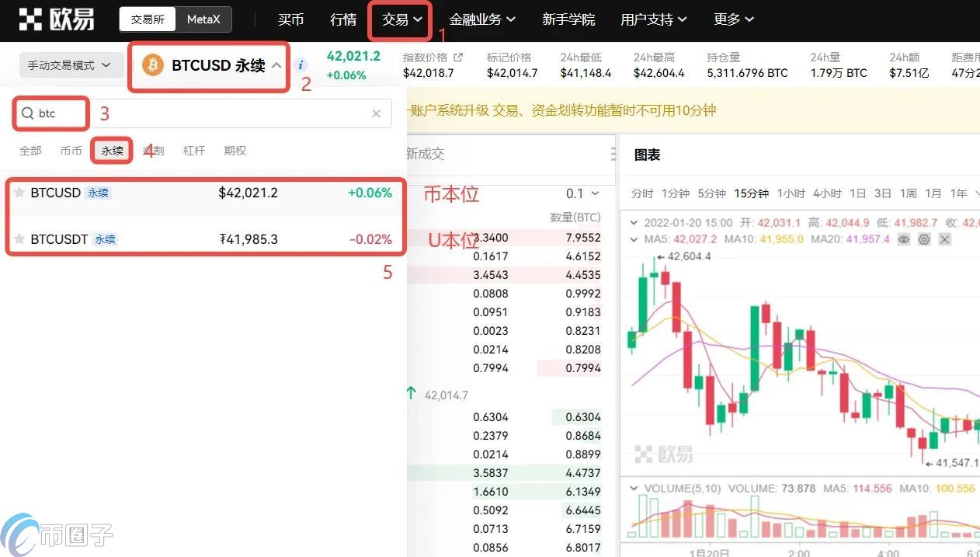Image resolution: width=980 pixels, height=557 pixels.
Task: Favorite BTCUSD with its star icon
Action: pyautogui.click(x=19, y=193)
